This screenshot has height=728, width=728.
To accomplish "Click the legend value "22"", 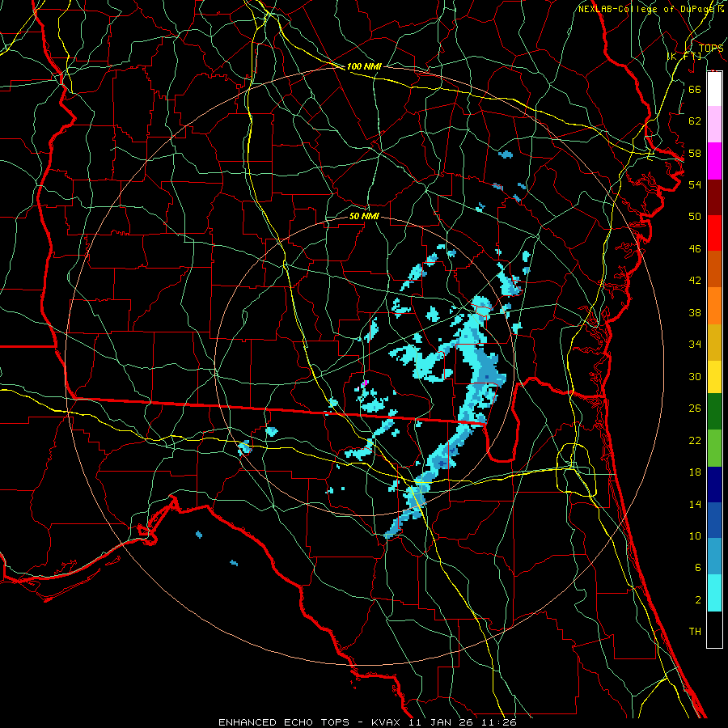I will tap(695, 440).
